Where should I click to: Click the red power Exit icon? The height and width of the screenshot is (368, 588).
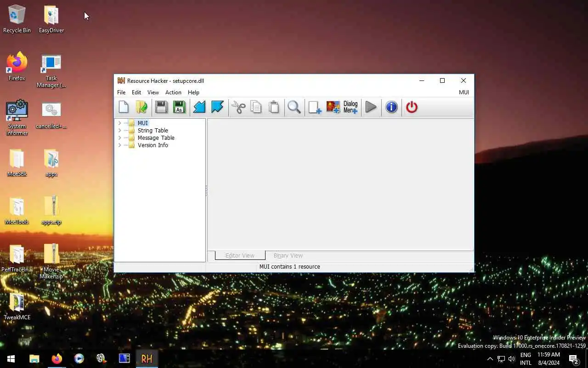412,107
